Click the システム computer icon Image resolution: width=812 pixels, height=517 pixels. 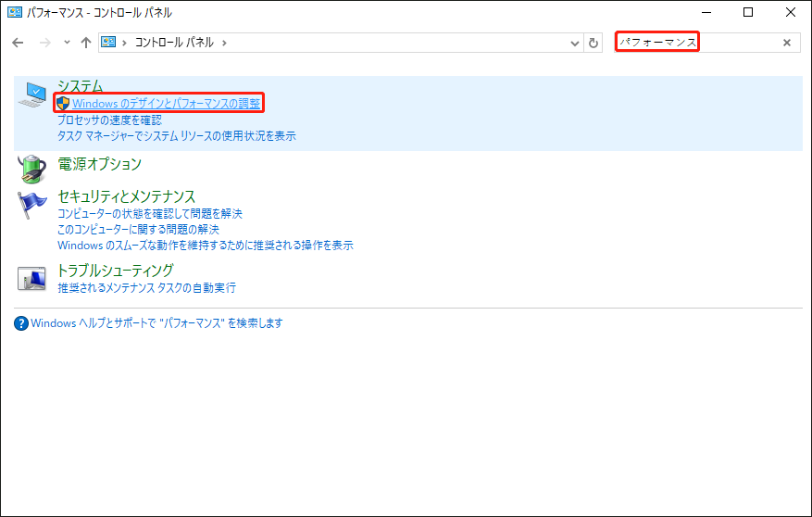[32, 95]
